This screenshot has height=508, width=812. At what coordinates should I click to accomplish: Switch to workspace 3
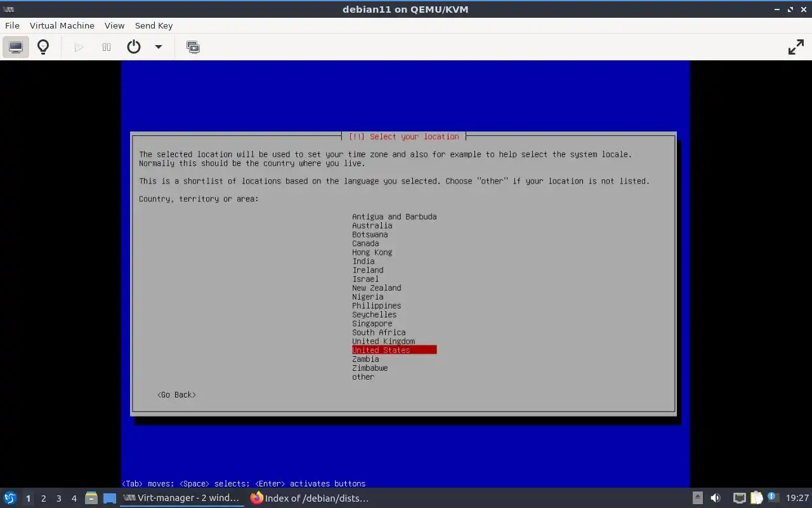click(x=58, y=498)
